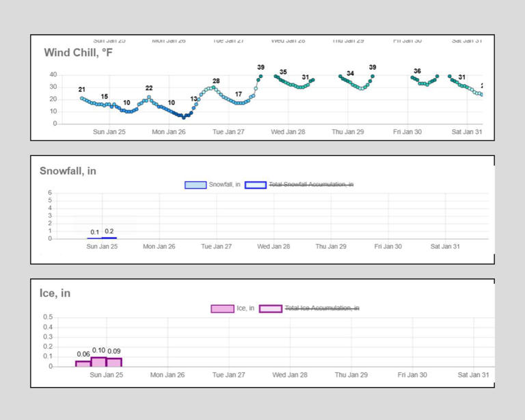Select the wind chill point labeled 21

(82, 98)
